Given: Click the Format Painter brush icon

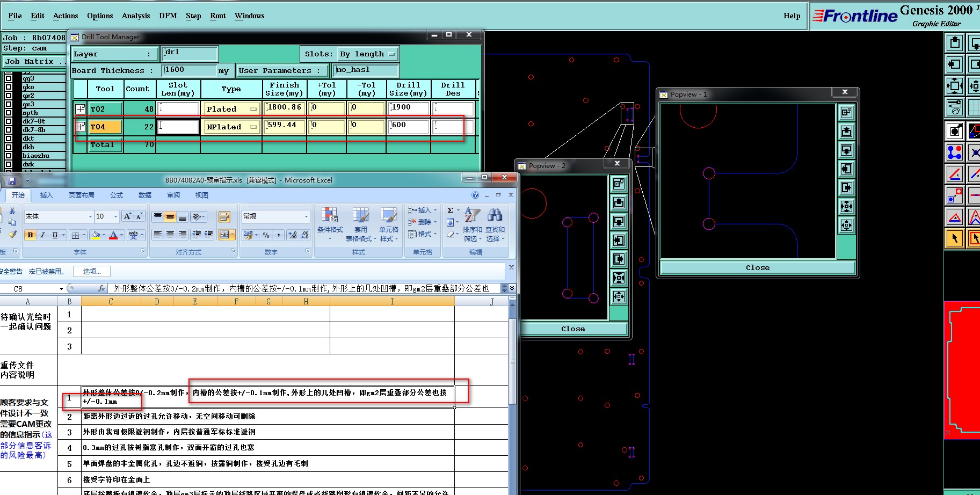Looking at the screenshot, I should (12, 235).
